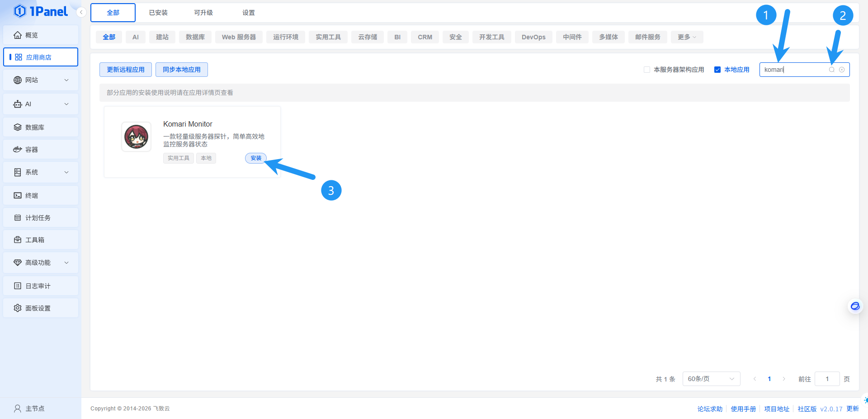Viewport: 868px width, 419px height.
Task: Switch to the Upgradable tab
Action: point(203,13)
